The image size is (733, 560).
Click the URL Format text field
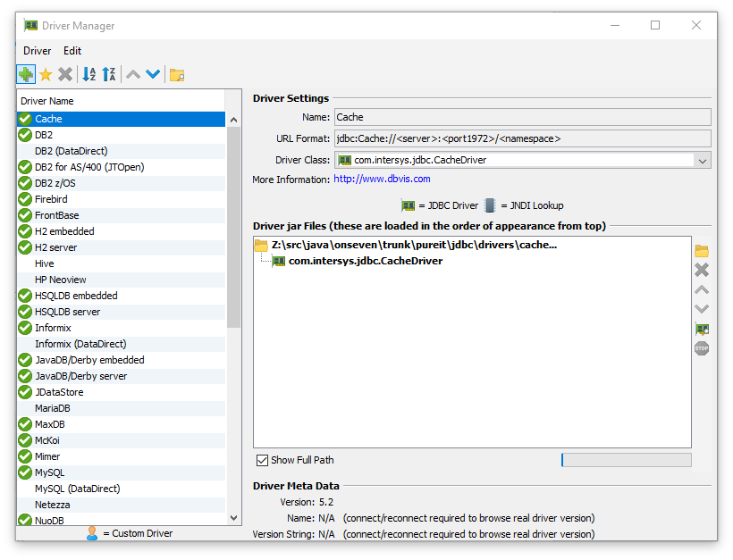point(522,138)
